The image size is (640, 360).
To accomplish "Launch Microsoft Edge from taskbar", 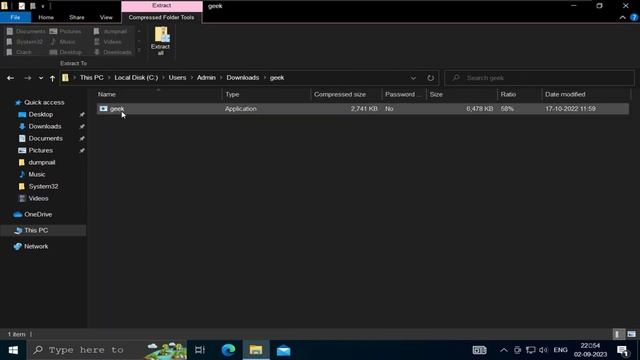I will click(x=228, y=350).
